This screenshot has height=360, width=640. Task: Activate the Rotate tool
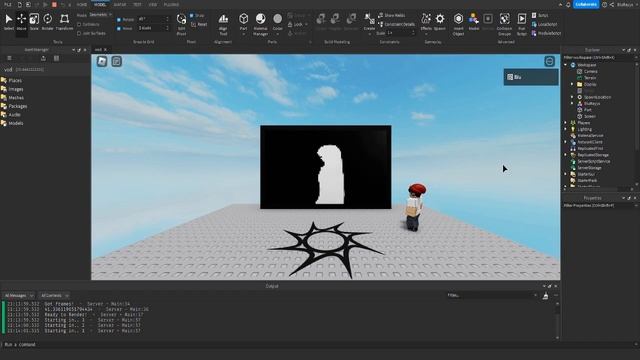[x=47, y=22]
